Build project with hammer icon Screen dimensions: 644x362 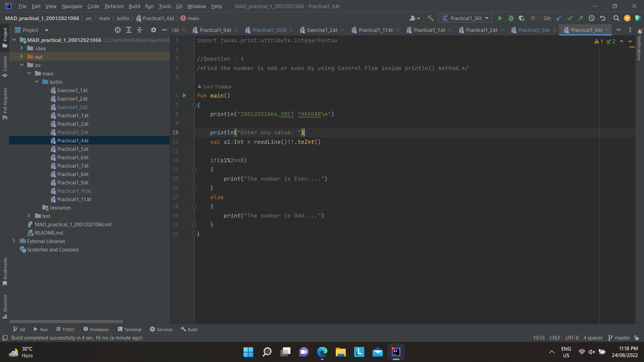coord(431,18)
